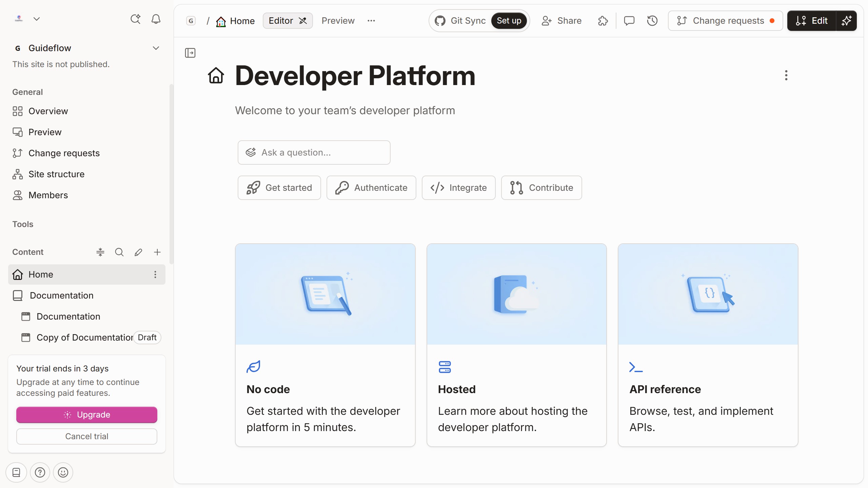This screenshot has height=488, width=868.
Task: Click the Git Sync Set up button
Action: pos(509,21)
